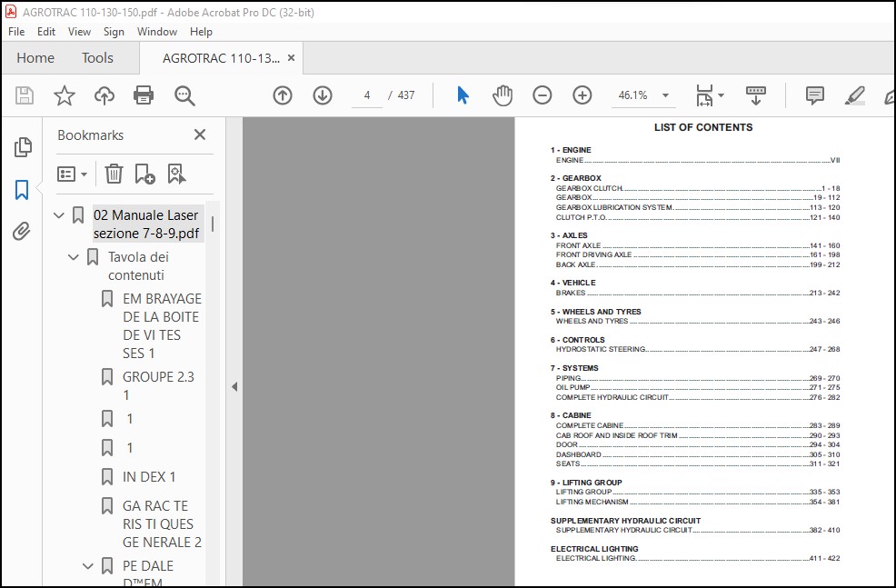Click the cloud upload share icon
This screenshot has height=588, width=896.
104,95
